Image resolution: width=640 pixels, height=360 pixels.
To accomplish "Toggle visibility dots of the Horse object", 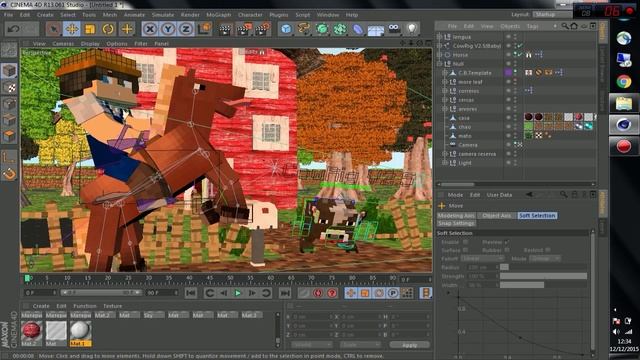I will click(516, 55).
